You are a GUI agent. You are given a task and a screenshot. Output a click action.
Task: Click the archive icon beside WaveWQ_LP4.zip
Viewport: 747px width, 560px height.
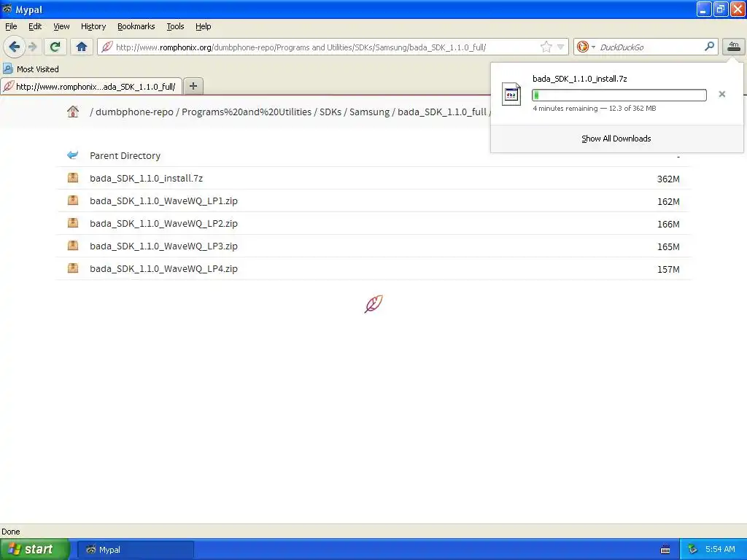click(73, 268)
